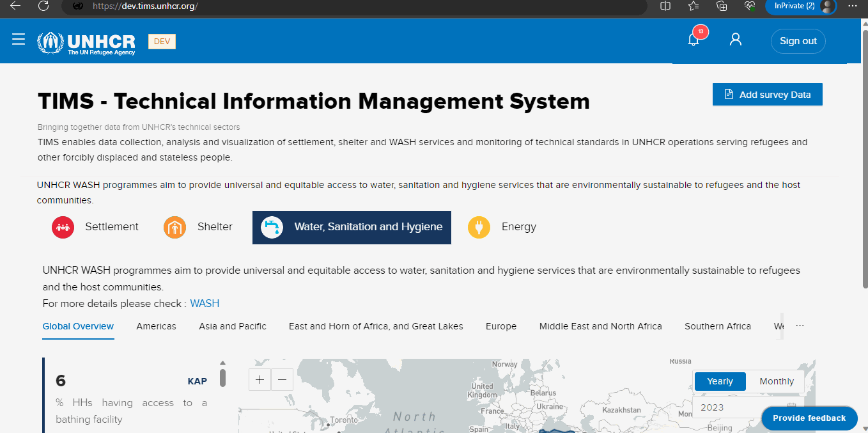The image size is (868, 433).
Task: Switch to Global Overview tab
Action: tap(78, 326)
